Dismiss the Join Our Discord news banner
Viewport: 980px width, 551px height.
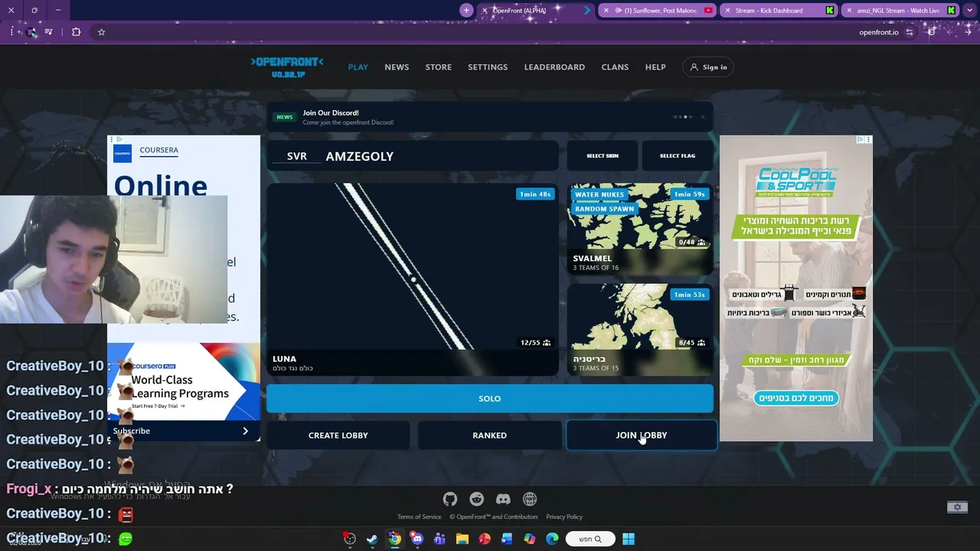(702, 117)
